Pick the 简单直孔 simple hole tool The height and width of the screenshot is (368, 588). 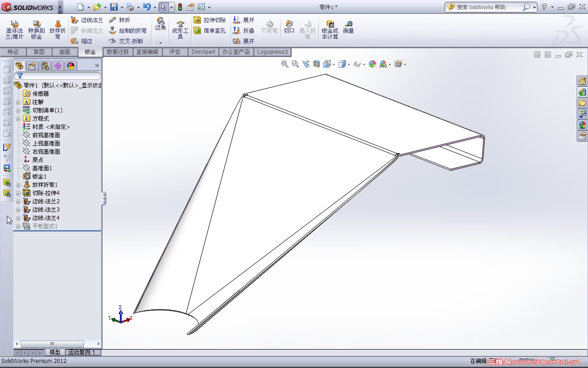click(209, 31)
